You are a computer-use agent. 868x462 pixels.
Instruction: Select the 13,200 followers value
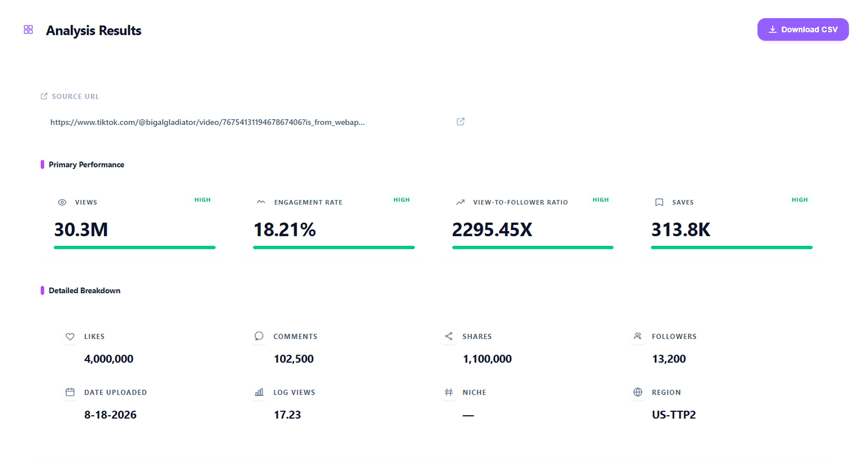click(x=669, y=359)
